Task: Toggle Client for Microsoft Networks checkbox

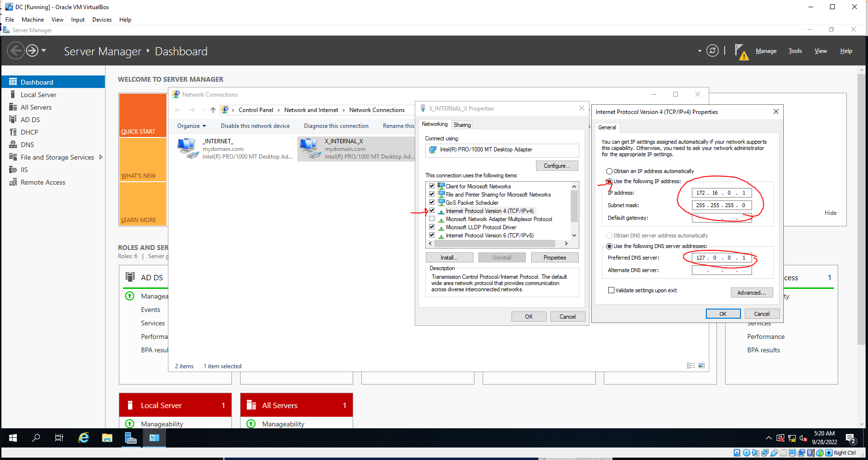Action: click(x=432, y=186)
